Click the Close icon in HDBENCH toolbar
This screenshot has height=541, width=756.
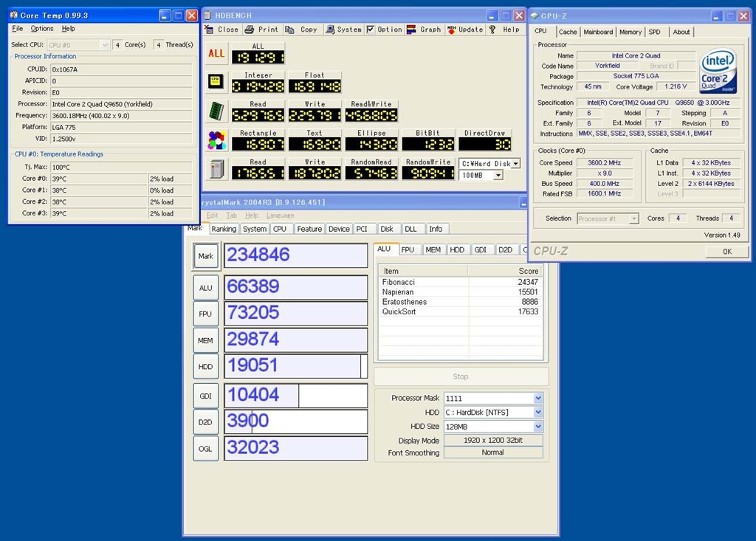[x=209, y=30]
